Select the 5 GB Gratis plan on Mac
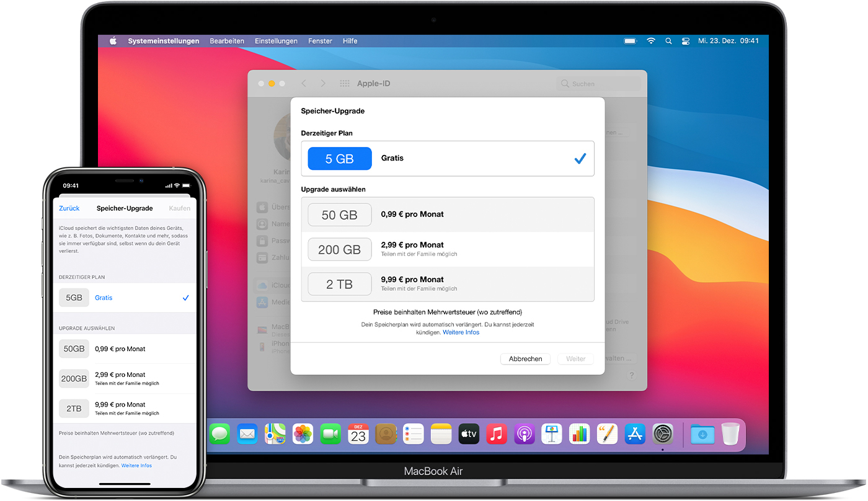868x501 pixels. [448, 159]
